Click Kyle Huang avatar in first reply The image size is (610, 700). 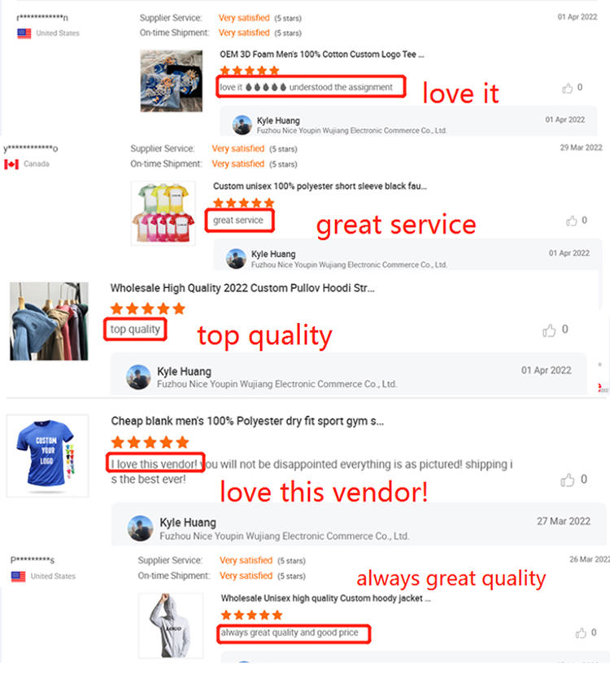click(242, 125)
